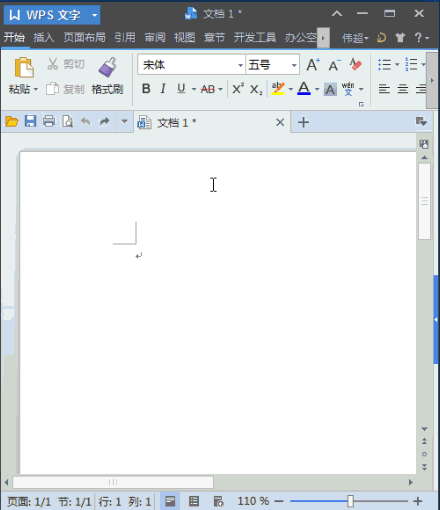Toggle character shading button
The height and width of the screenshot is (510, 440).
(330, 89)
